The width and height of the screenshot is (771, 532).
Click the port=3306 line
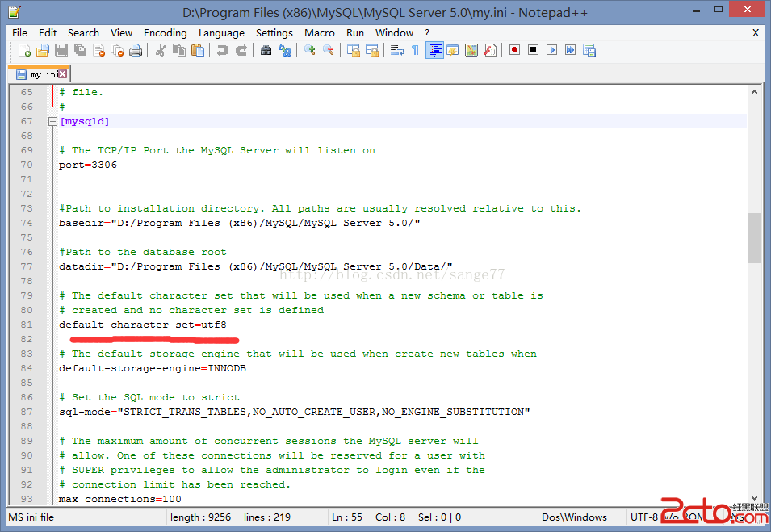pos(88,165)
